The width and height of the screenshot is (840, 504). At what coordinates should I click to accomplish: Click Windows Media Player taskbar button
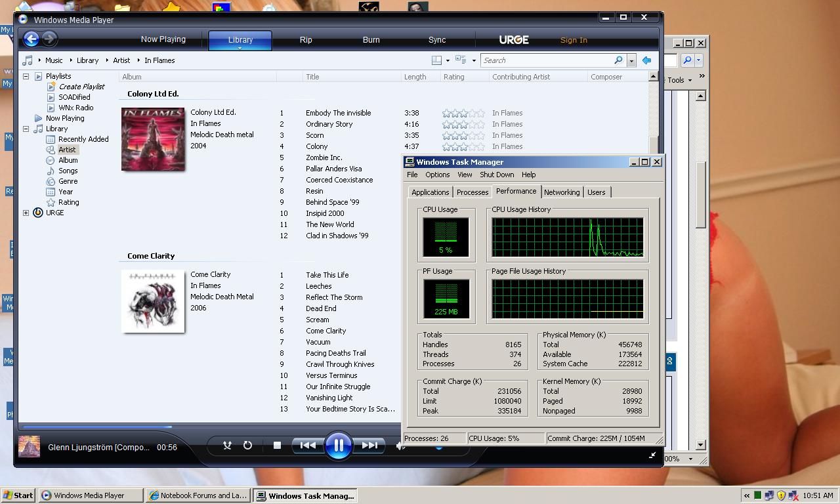tap(91, 495)
